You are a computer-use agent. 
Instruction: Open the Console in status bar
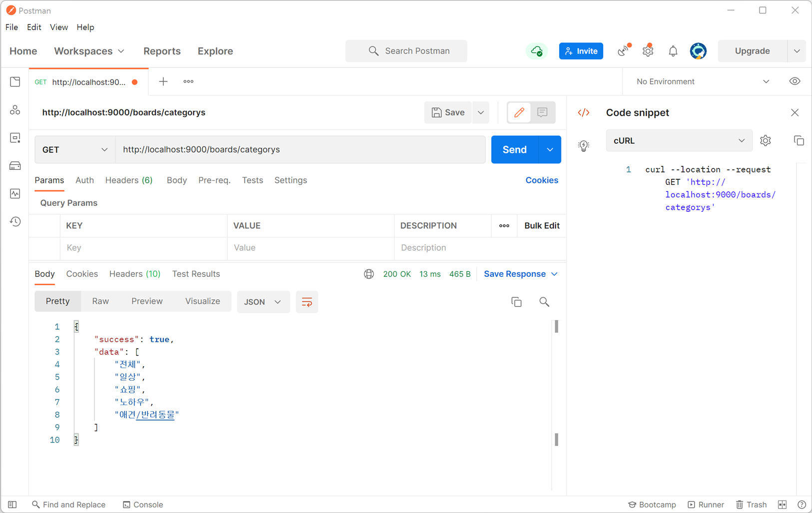[x=143, y=505]
